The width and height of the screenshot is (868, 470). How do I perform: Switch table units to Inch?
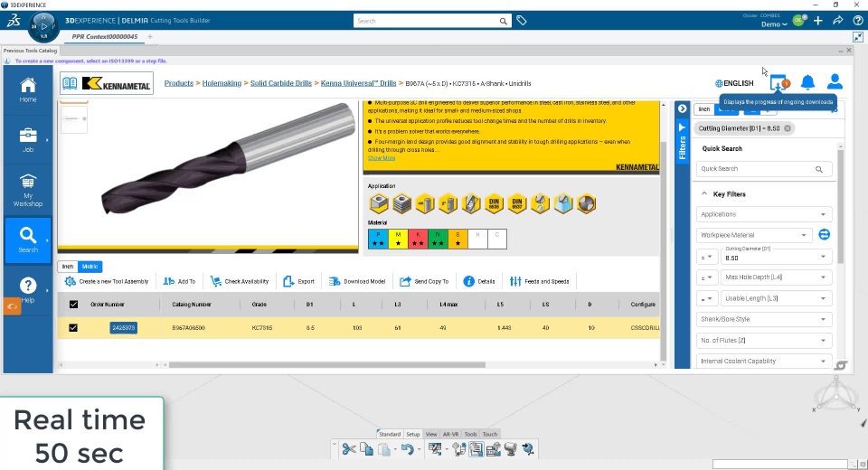pos(68,267)
